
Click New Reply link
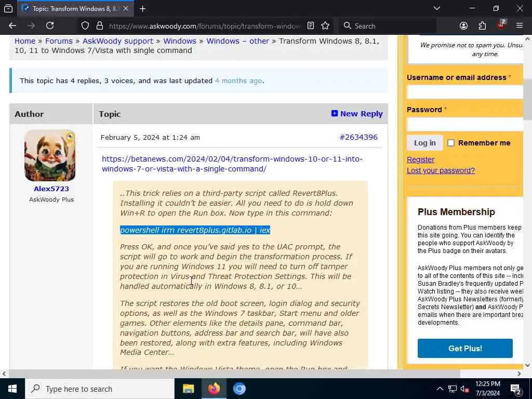(x=357, y=114)
